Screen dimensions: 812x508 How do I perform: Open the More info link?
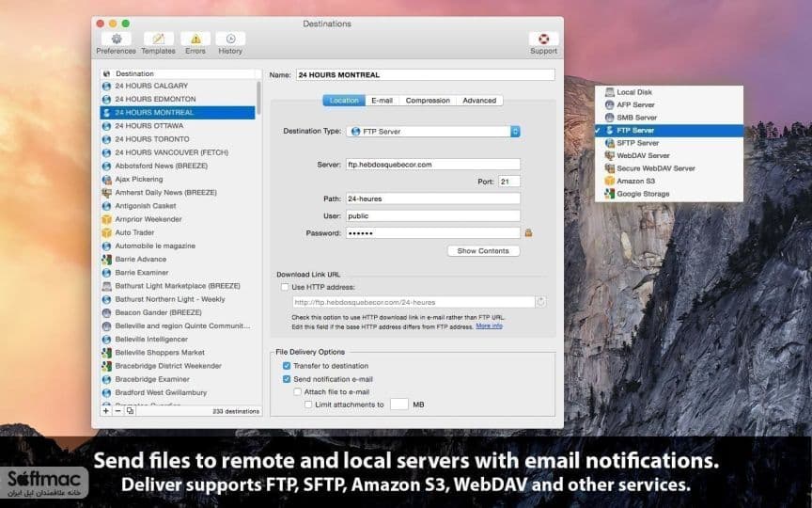[490, 326]
